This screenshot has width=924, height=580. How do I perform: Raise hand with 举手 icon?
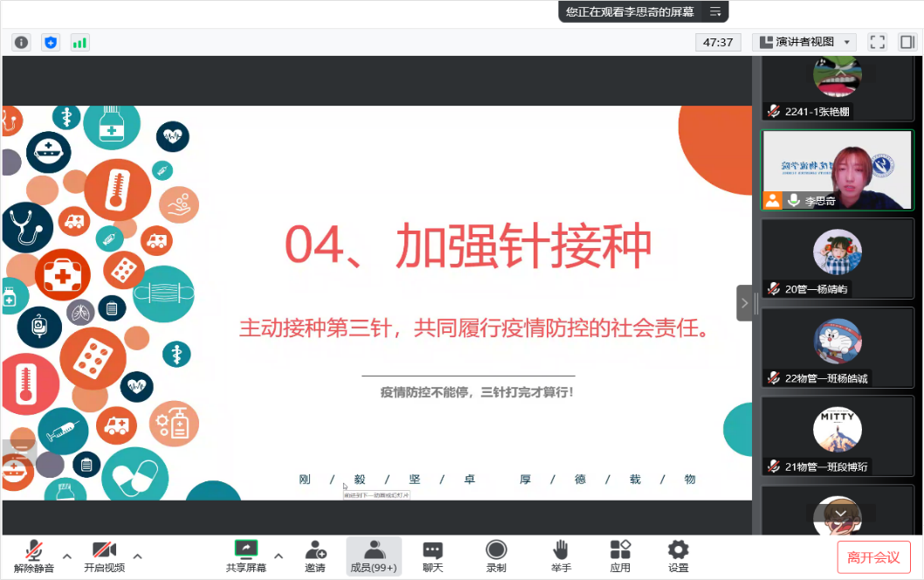561,556
